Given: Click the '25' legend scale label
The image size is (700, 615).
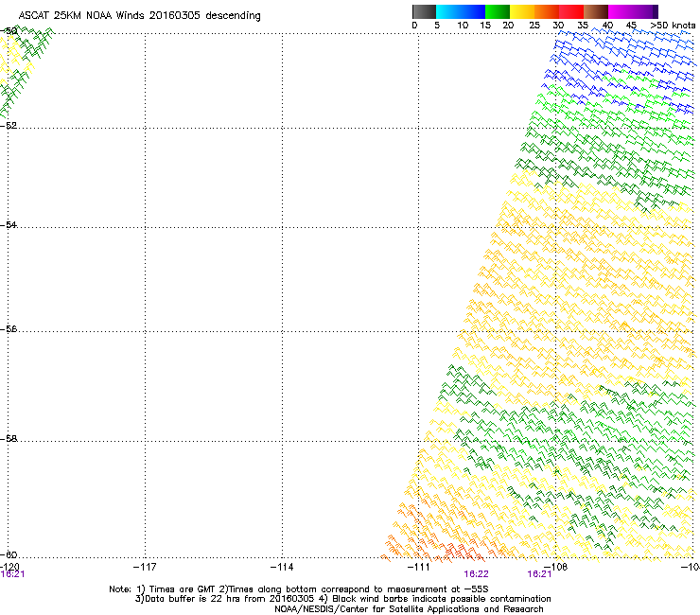Looking at the screenshot, I should coord(534,26).
